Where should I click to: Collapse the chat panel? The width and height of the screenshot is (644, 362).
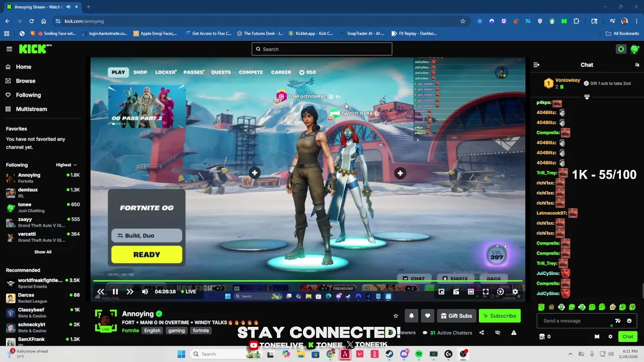coord(536,65)
